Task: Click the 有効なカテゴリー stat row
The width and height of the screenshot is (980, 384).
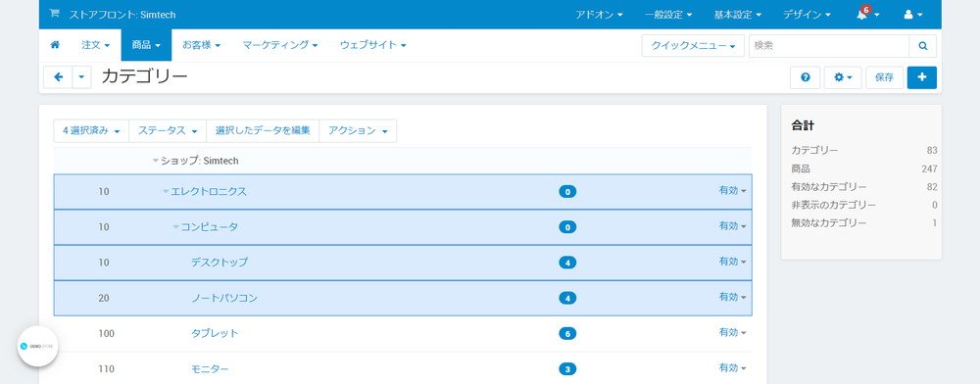Action: (864, 187)
